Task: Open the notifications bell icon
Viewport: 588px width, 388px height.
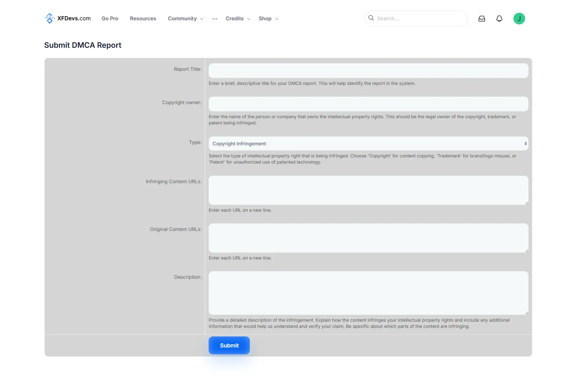Action: tap(499, 19)
